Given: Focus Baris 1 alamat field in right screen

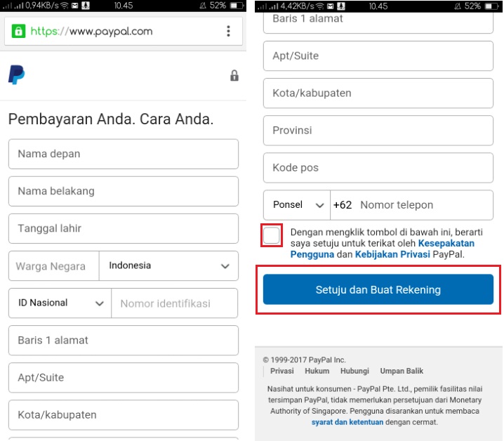Looking at the screenshot, I should [378, 22].
